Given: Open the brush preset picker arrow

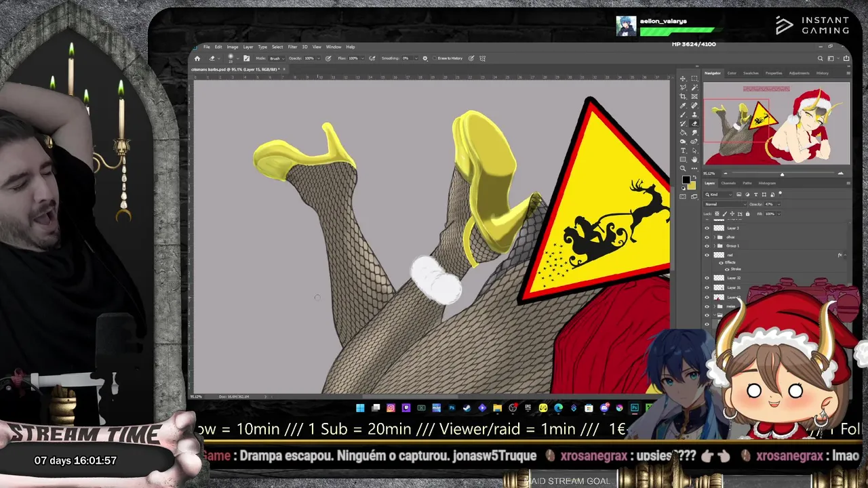Looking at the screenshot, I should tap(238, 58).
